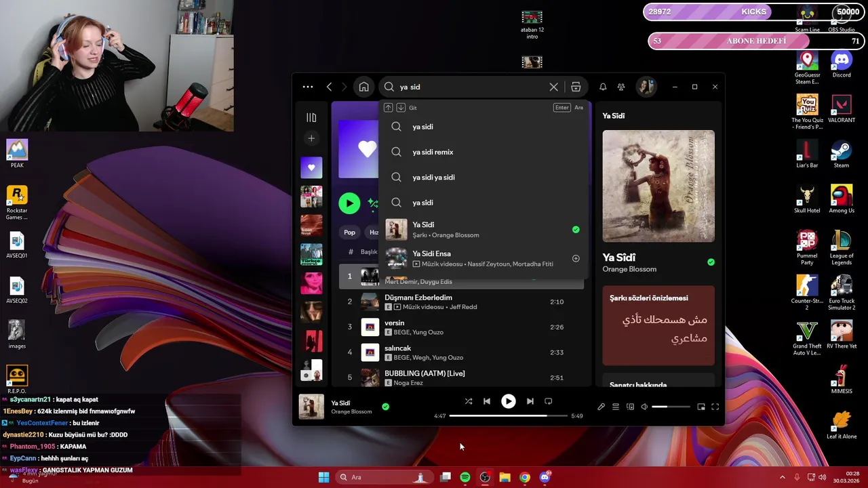Clear the Spotify search field

tap(554, 87)
